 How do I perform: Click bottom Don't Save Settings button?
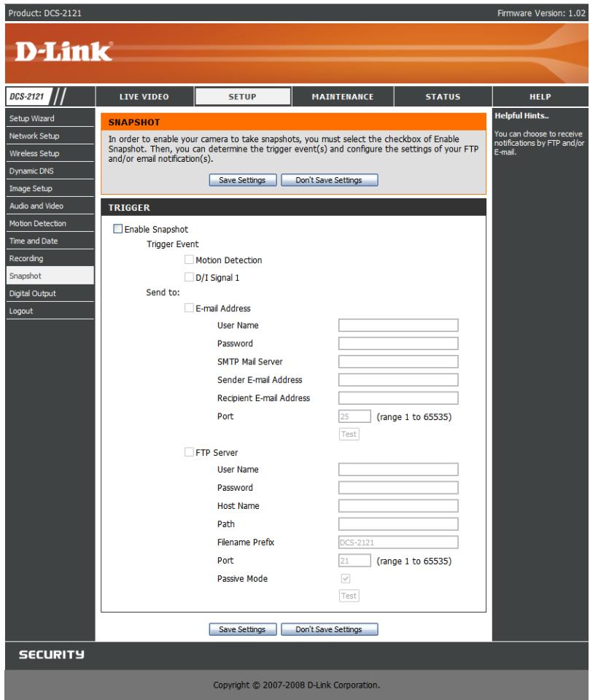329,629
